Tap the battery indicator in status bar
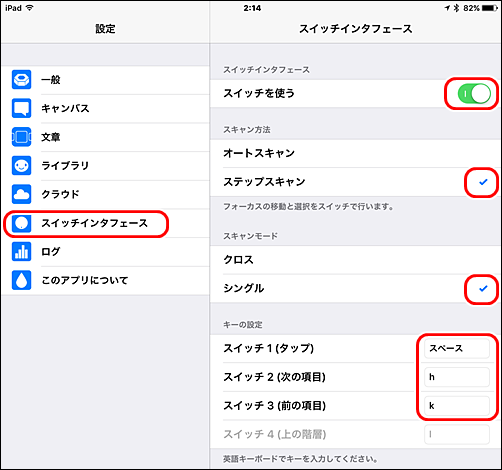Screen dimensions: 502x470 point(490,8)
